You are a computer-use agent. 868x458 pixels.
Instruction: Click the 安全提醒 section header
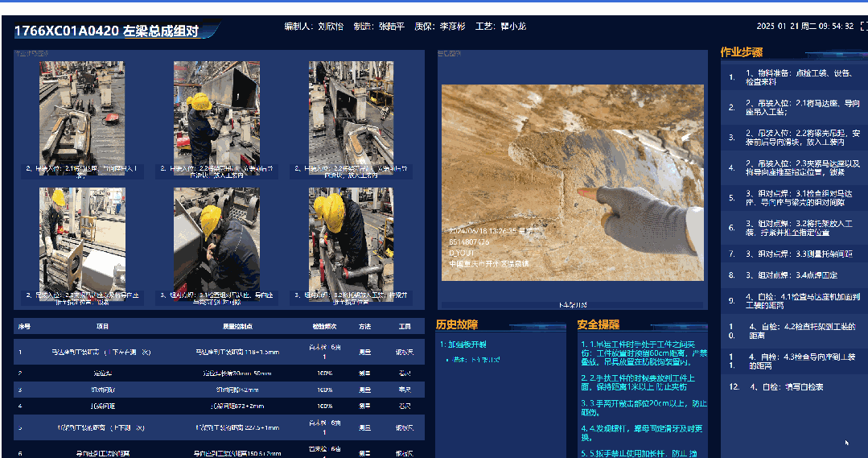tap(598, 324)
